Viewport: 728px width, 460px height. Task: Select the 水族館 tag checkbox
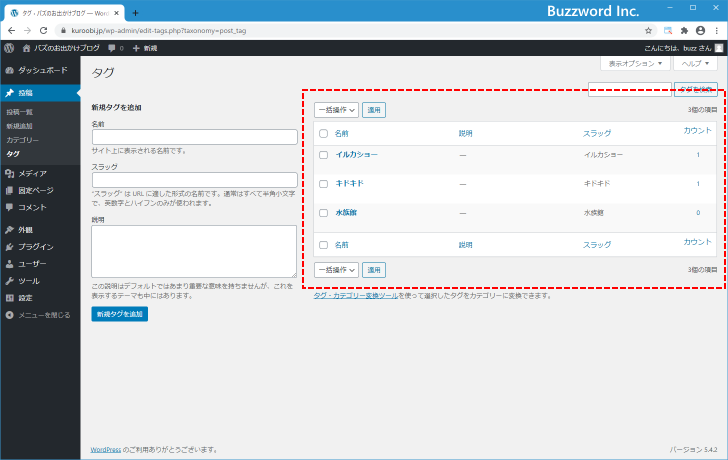tap(323, 213)
